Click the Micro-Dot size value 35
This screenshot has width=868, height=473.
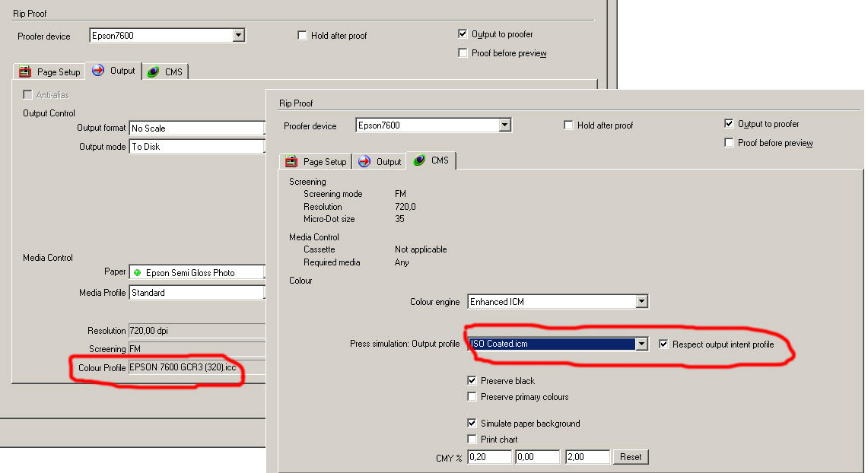(x=399, y=219)
